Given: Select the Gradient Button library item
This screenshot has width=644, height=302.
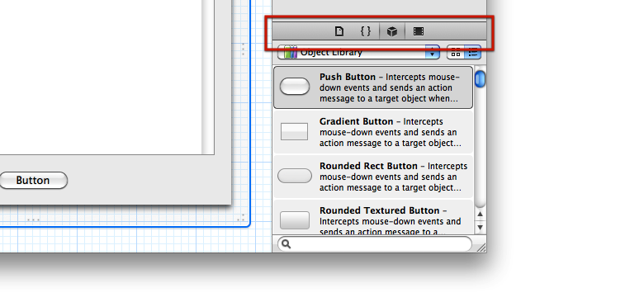Looking at the screenshot, I should pos(373,132).
